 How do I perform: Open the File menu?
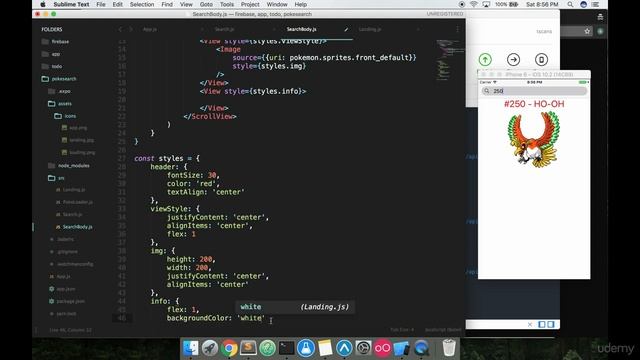(101, 4)
